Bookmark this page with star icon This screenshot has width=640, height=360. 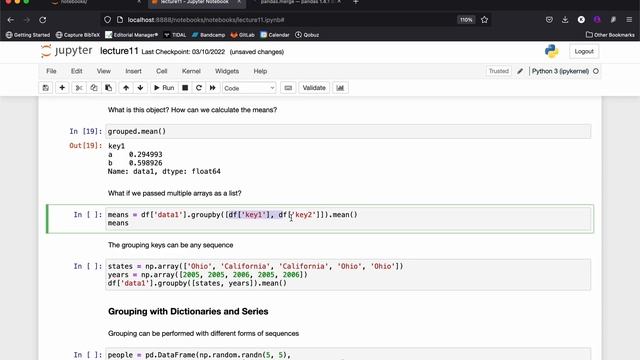coord(484,20)
